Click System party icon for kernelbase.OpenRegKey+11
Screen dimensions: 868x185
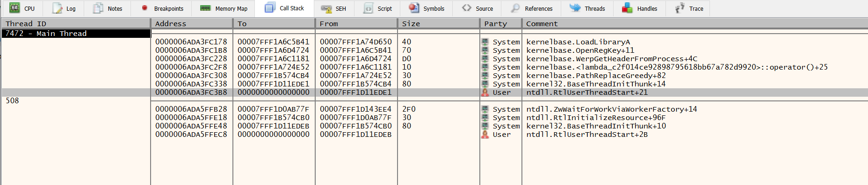tap(485, 50)
